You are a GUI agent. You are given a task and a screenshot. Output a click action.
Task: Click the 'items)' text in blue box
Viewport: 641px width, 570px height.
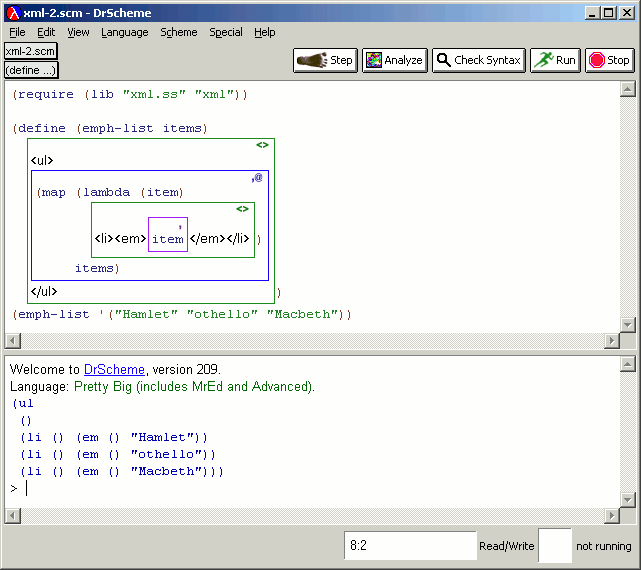point(97,268)
